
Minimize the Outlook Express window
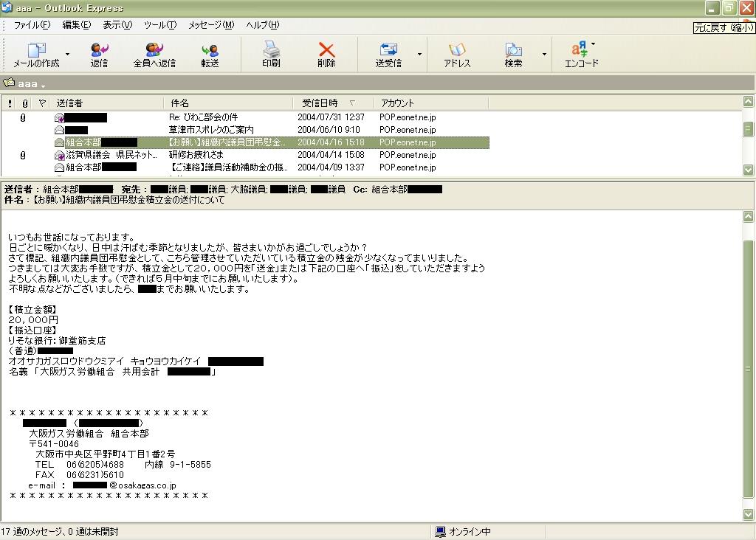coord(712,8)
